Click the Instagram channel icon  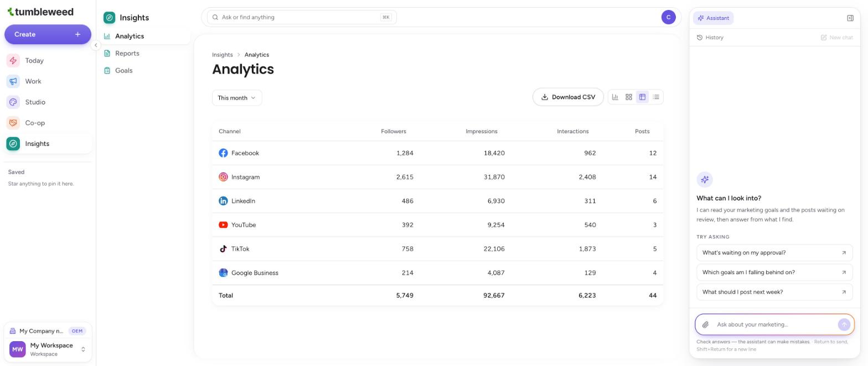click(x=223, y=177)
